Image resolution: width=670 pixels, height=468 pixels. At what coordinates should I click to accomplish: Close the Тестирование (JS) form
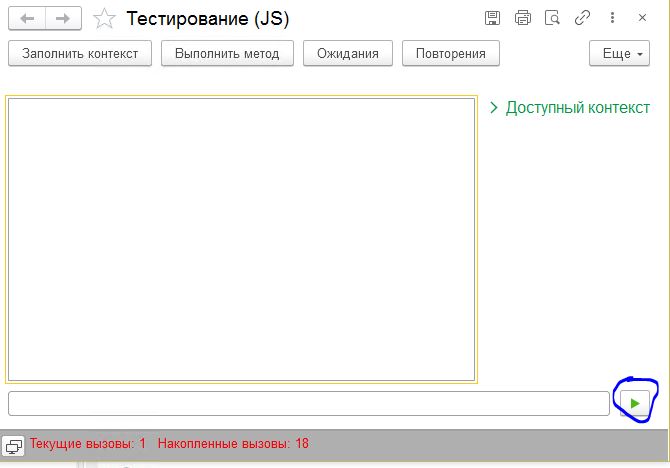point(642,18)
